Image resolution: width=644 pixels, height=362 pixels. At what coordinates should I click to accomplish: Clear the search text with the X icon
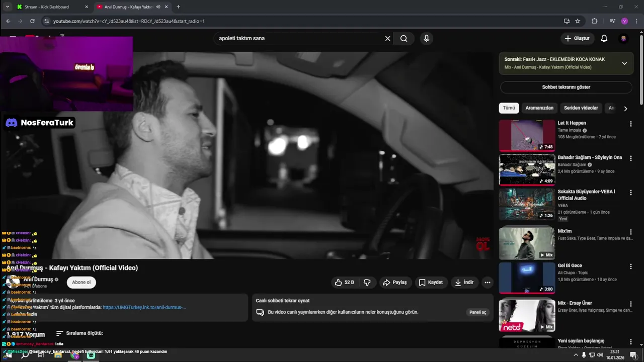(388, 38)
